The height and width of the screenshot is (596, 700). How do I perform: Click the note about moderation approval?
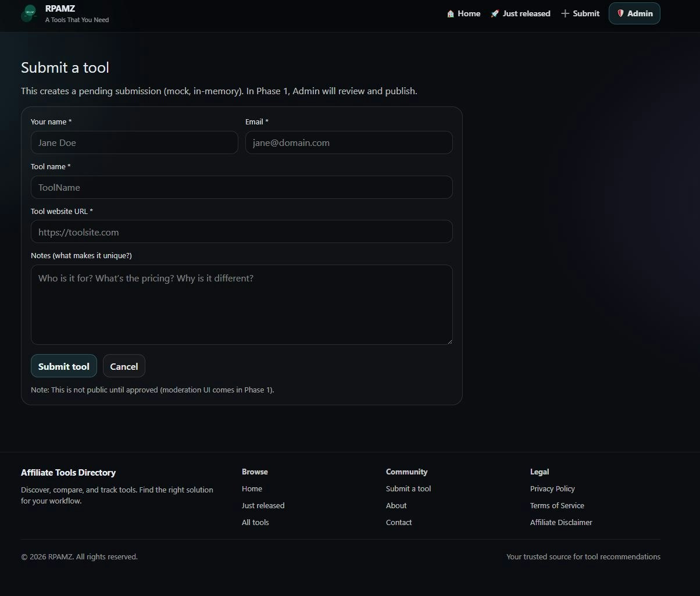[152, 390]
